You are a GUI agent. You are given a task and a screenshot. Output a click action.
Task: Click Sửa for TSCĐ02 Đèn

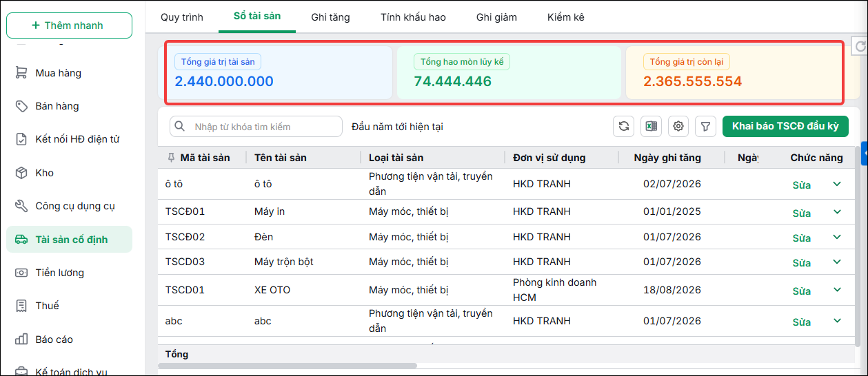tap(801, 238)
